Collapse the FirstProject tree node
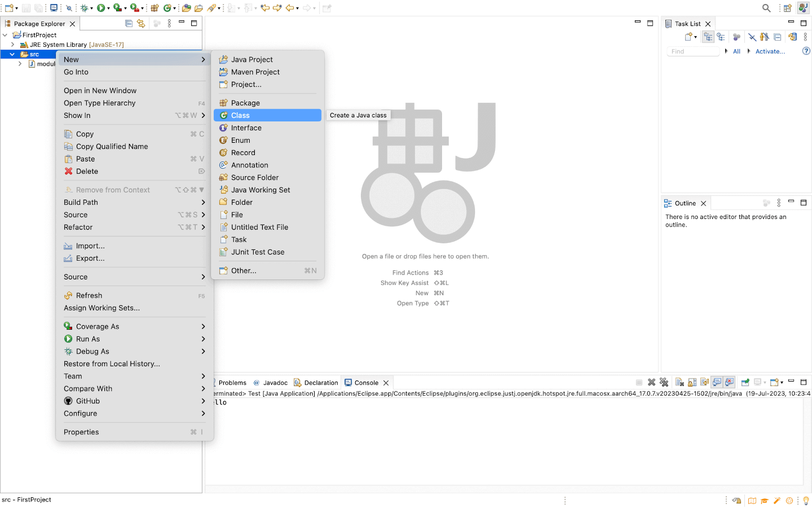This screenshot has width=812, height=508. coord(5,35)
